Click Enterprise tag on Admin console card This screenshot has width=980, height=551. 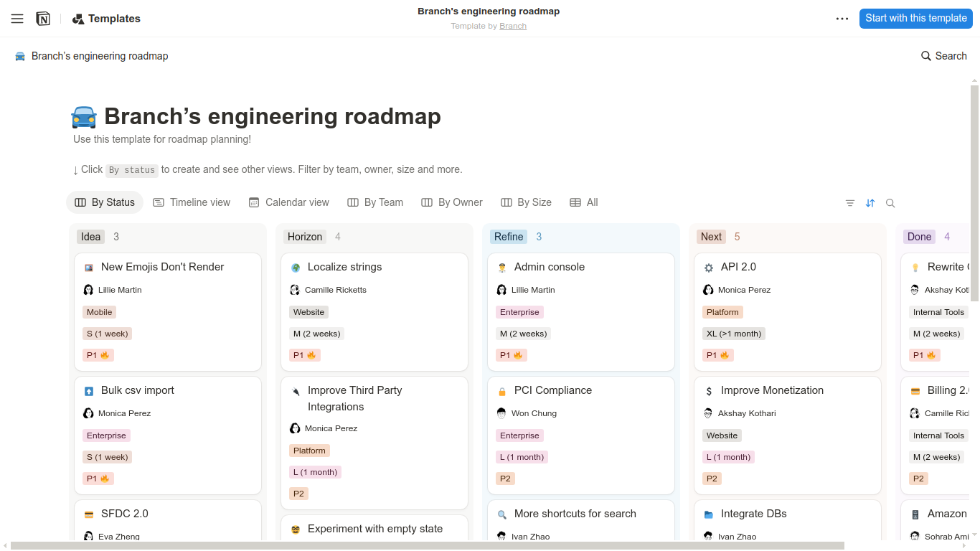click(519, 312)
